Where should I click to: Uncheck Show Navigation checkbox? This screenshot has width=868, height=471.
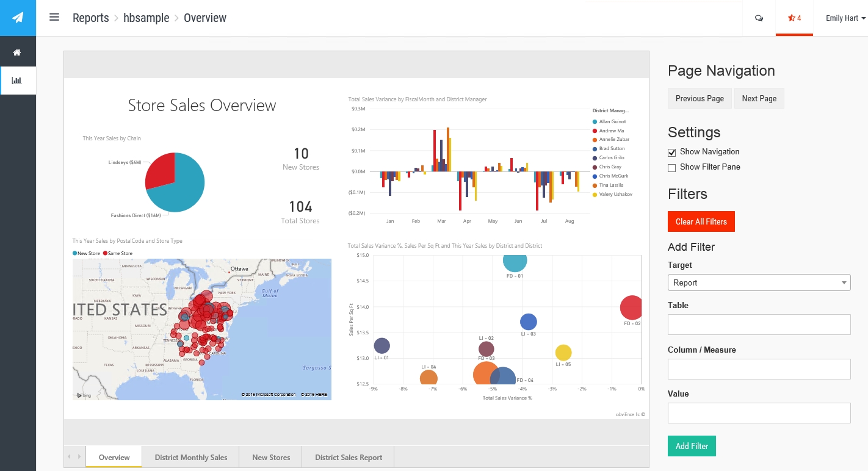coord(671,152)
